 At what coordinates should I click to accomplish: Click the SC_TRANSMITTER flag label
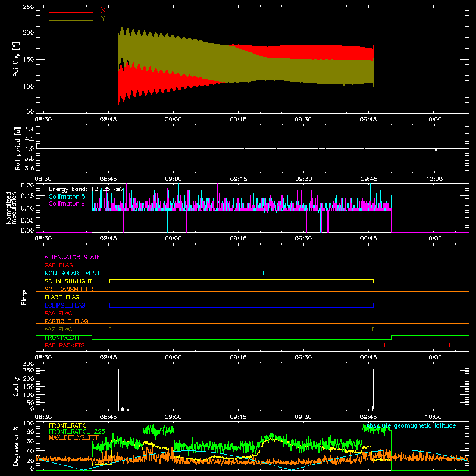coord(69,289)
